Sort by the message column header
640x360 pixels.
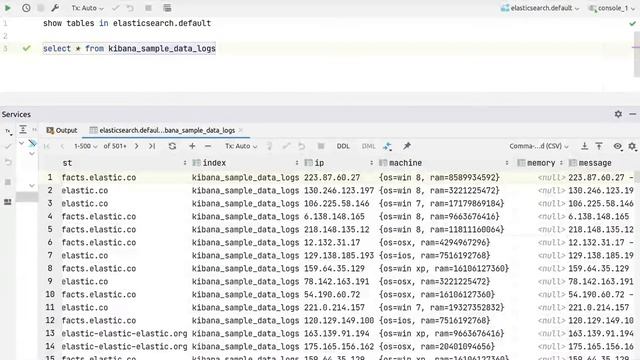(x=601, y=163)
